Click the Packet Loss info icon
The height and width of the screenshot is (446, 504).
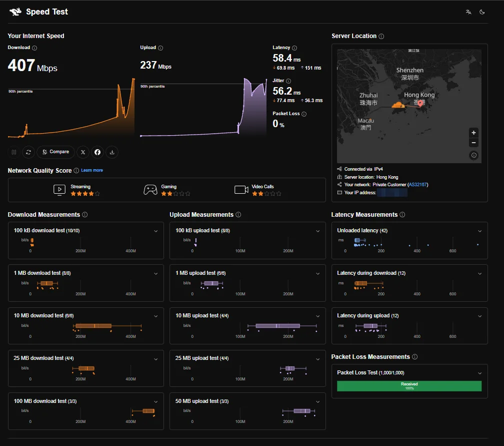coord(304,114)
